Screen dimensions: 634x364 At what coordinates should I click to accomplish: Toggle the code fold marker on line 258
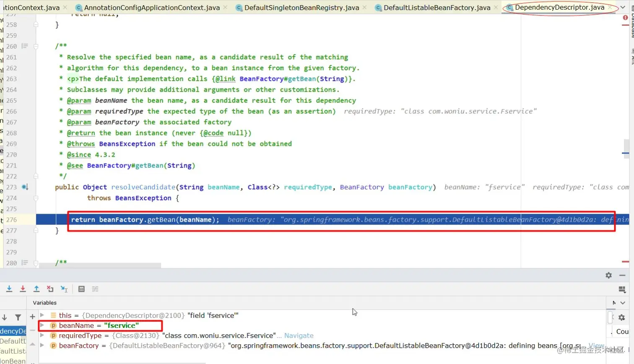[36, 25]
